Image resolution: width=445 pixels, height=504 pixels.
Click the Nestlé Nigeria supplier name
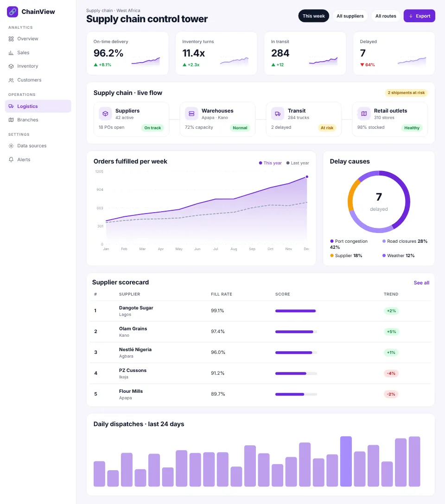[135, 350]
